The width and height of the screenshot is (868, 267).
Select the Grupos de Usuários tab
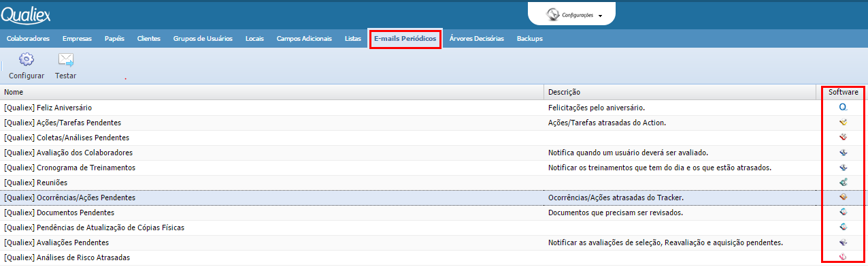[x=203, y=39]
